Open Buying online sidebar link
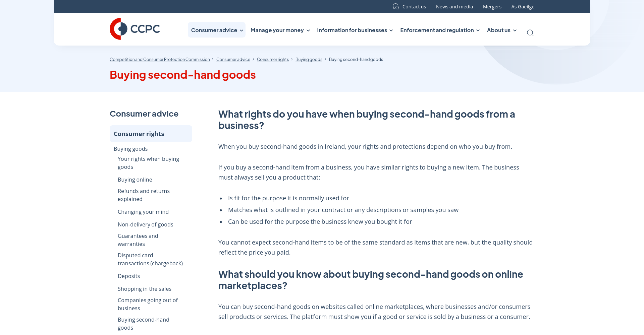The image size is (644, 335). [135, 180]
